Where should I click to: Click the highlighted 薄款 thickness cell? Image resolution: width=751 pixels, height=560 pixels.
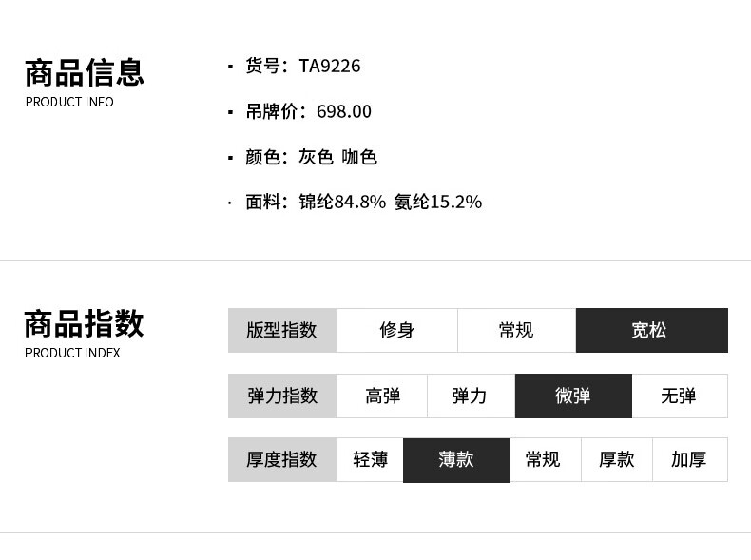[457, 460]
